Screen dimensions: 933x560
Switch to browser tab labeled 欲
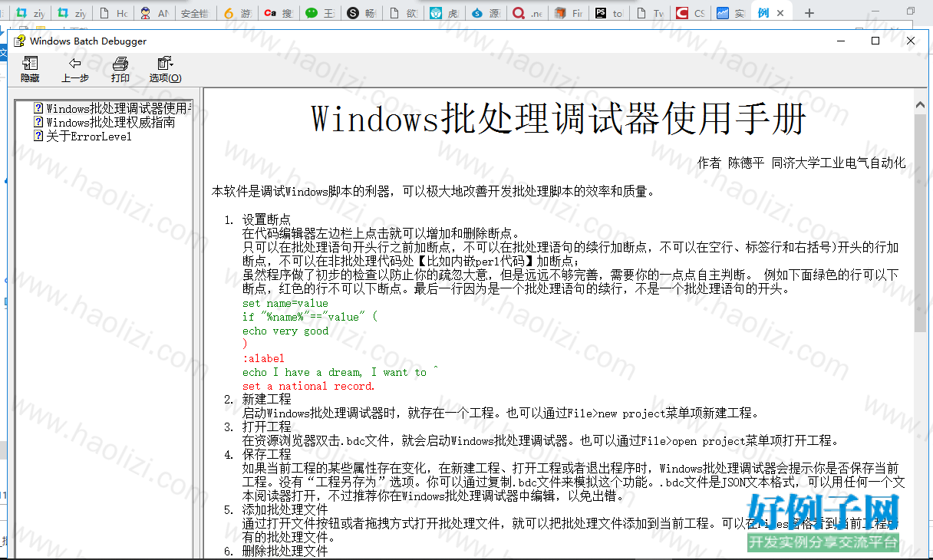[x=402, y=13]
